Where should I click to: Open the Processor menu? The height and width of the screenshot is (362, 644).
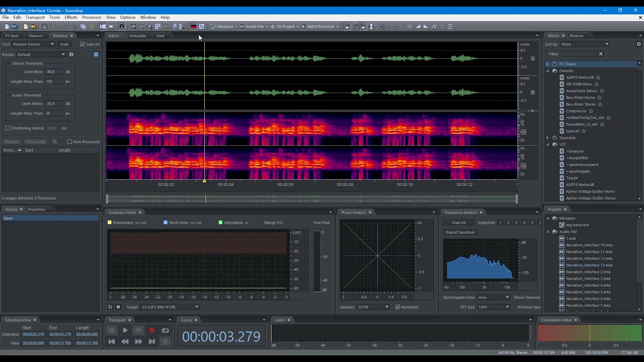coord(92,17)
